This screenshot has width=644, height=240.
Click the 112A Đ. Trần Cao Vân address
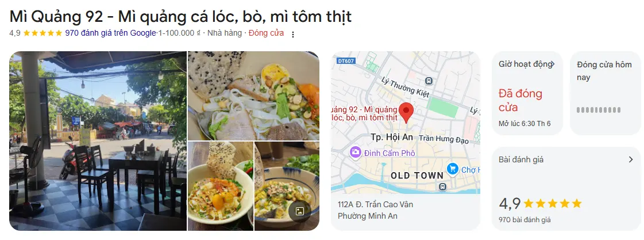pos(375,204)
